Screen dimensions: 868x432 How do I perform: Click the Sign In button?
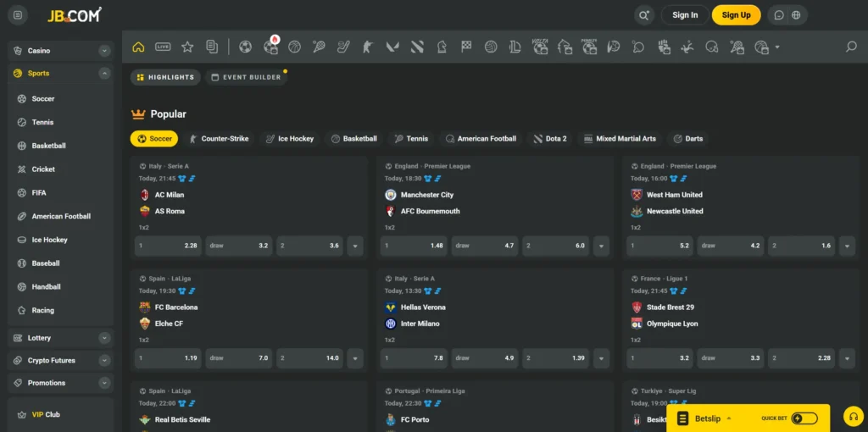pos(685,15)
